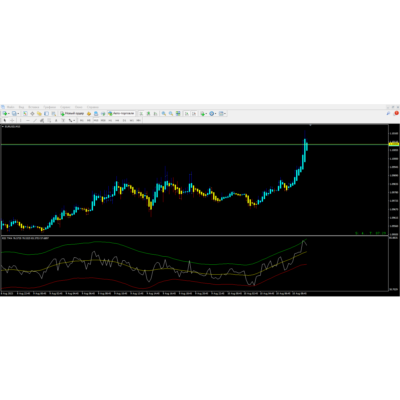Toggle the Navigator panel icon
The image size is (400, 400).
(x=39, y=113)
